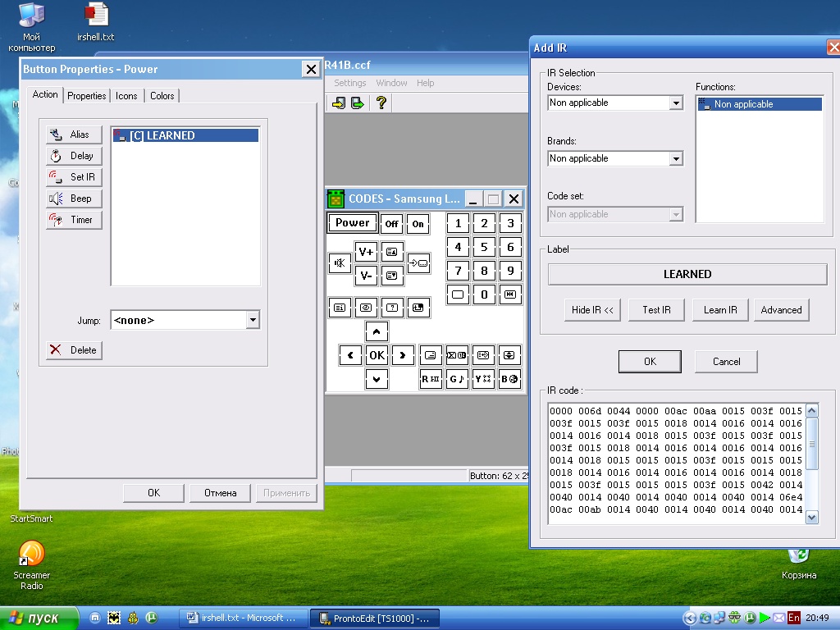
Task: Add a Beep action
Action: [74, 199]
